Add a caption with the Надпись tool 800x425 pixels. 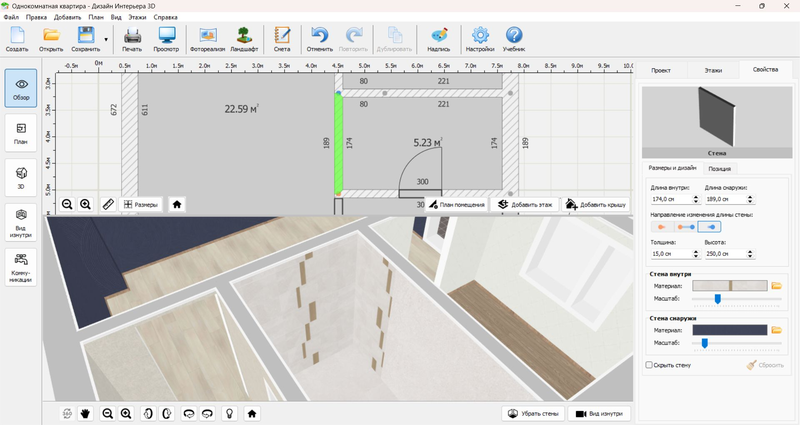point(438,38)
